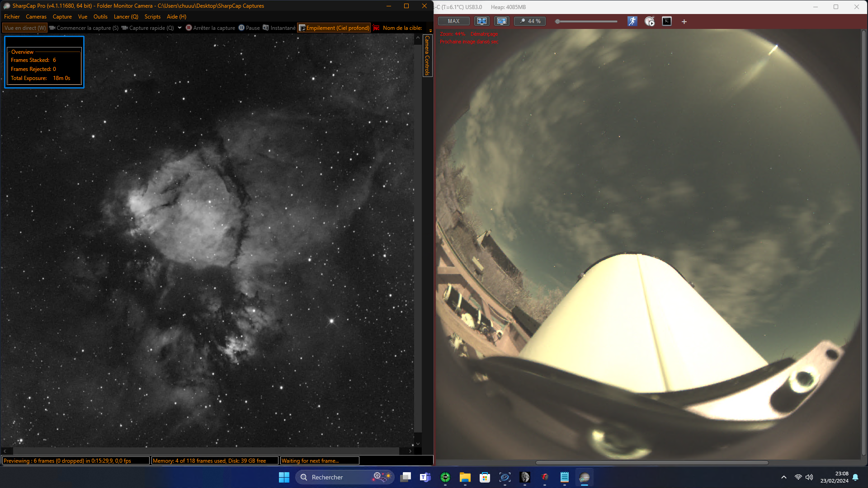Click Arrêter la capture button
Viewport: 868px width, 488px height.
click(x=210, y=28)
